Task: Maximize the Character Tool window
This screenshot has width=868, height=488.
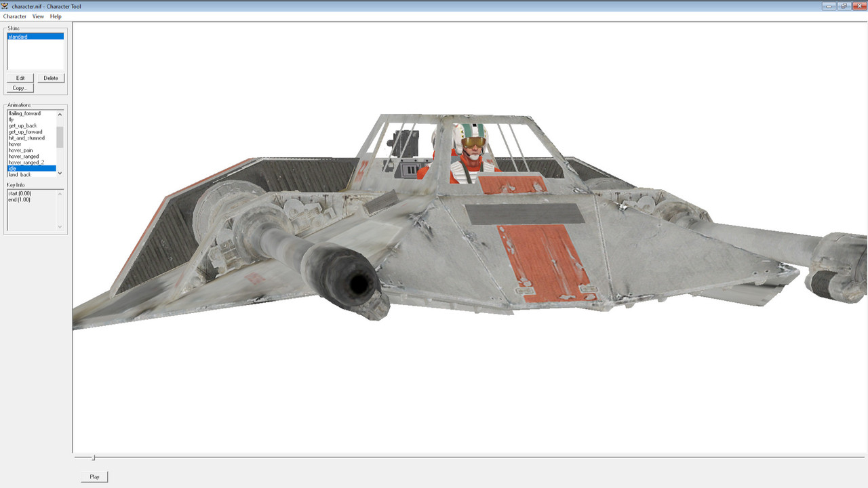Action: point(844,5)
